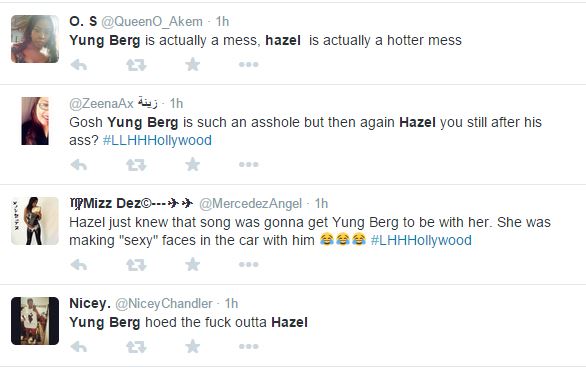Retweet Mizz Dez's tweet about Hazel
The height and width of the screenshot is (377, 586).
(136, 265)
